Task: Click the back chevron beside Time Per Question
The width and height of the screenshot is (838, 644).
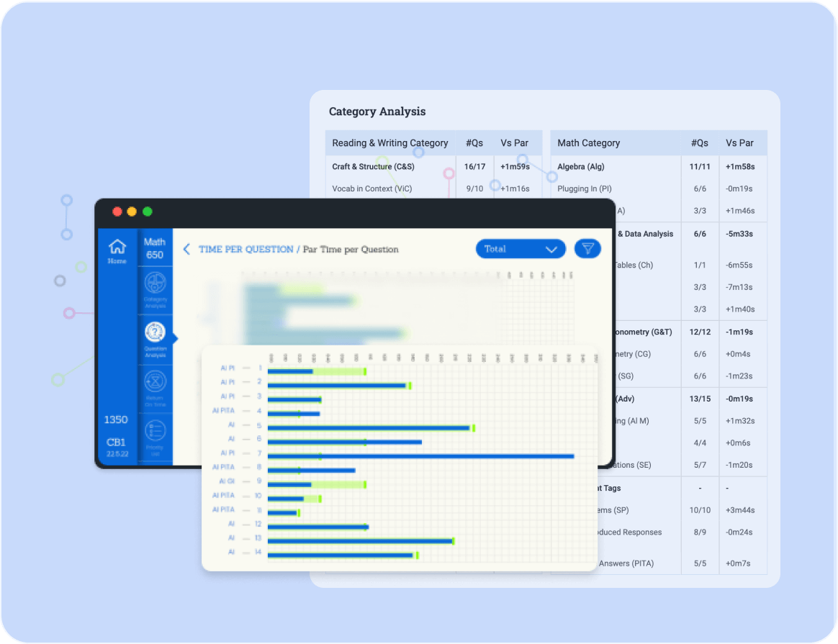Action: point(186,249)
